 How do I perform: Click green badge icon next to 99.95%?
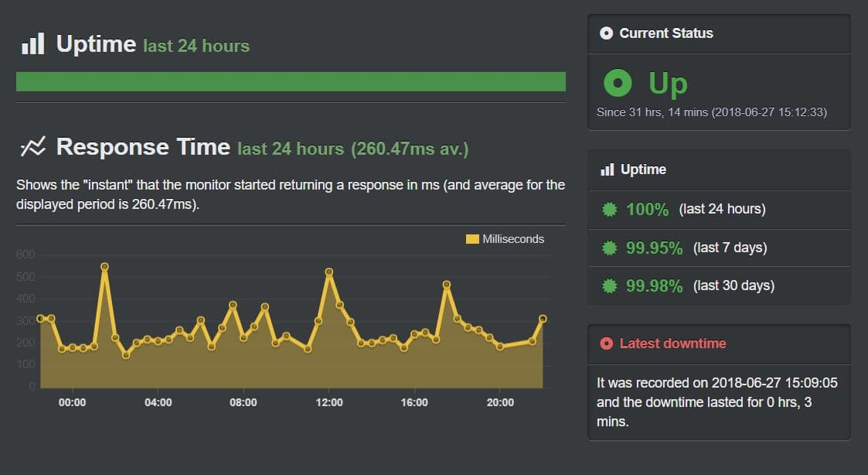click(610, 248)
